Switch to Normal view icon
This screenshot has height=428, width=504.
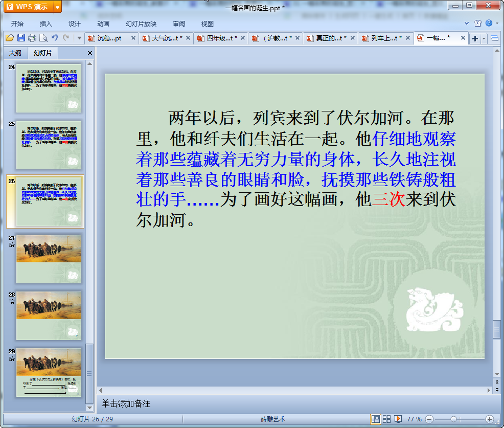(375, 419)
